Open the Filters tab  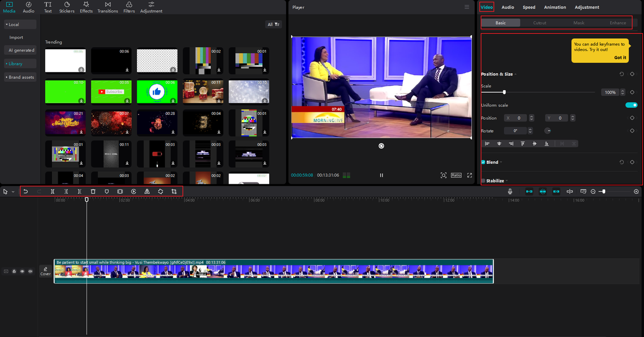pyautogui.click(x=129, y=7)
